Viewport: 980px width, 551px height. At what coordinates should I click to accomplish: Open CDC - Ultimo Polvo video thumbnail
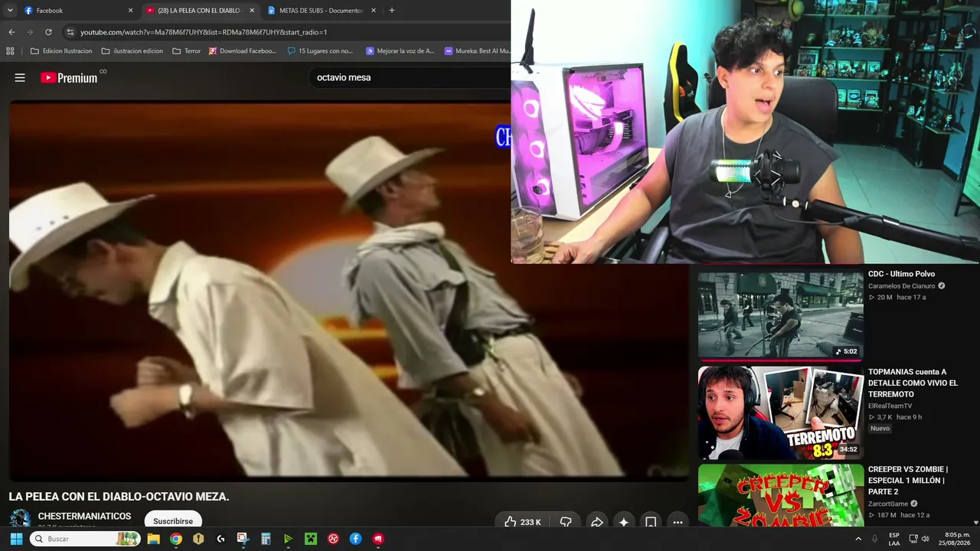[780, 315]
